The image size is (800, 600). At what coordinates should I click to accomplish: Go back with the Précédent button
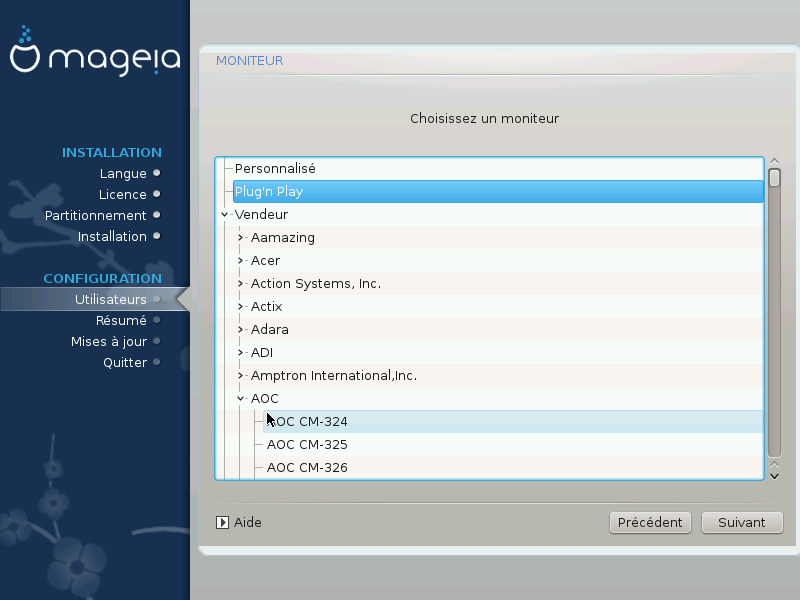click(x=650, y=522)
